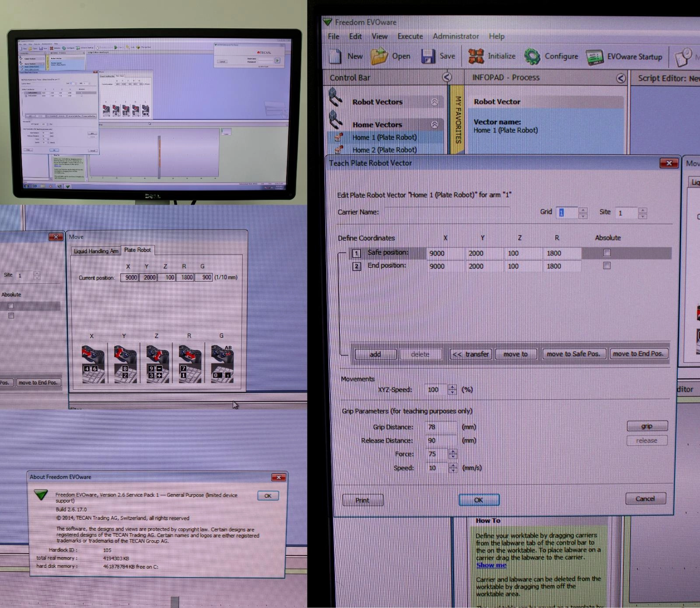Screen dimensions: 700x608
Task: Collapse the Home Vectors section
Action: coord(434,125)
